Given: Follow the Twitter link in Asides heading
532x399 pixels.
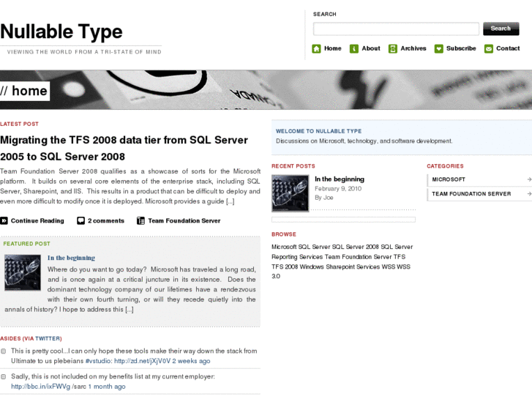Looking at the screenshot, I should tap(48, 338).
